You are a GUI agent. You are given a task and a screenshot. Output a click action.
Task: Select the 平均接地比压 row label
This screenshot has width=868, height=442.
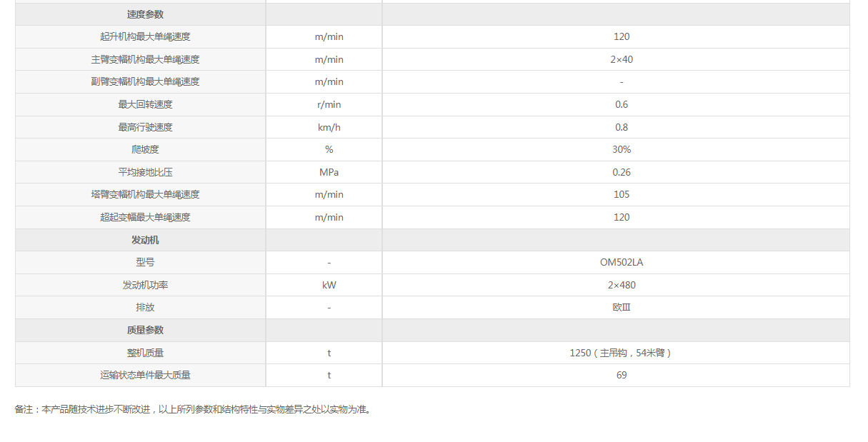click(x=145, y=172)
